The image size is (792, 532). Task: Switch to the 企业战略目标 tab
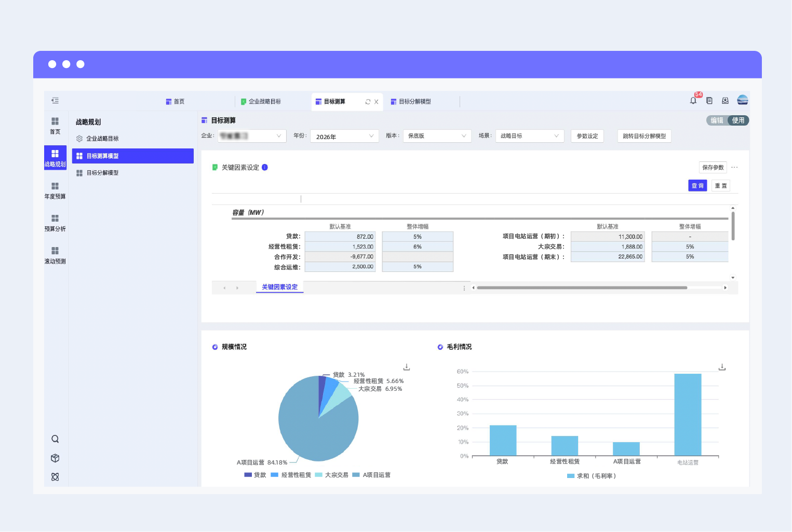261,102
